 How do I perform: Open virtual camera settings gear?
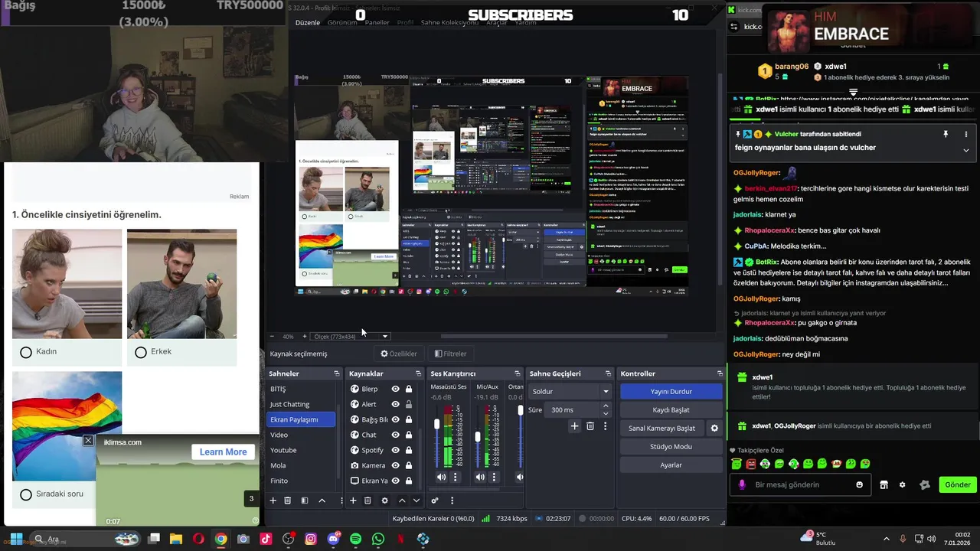coord(714,428)
